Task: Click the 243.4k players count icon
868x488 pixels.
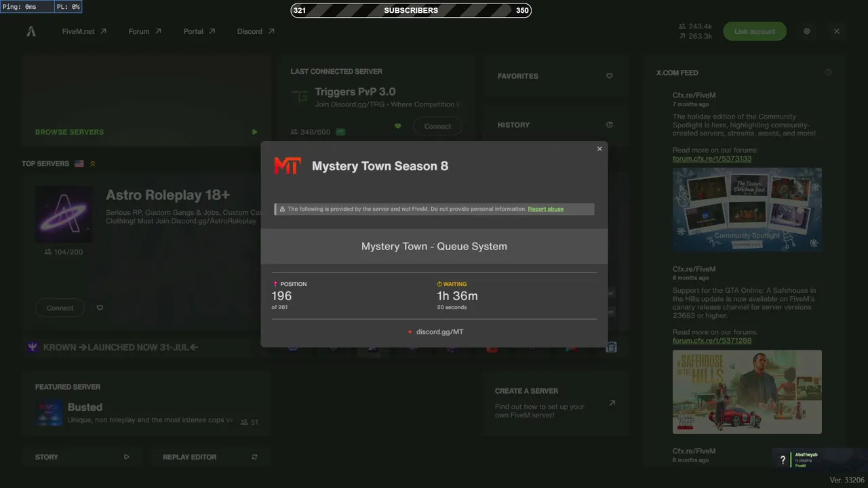Action: click(x=682, y=26)
